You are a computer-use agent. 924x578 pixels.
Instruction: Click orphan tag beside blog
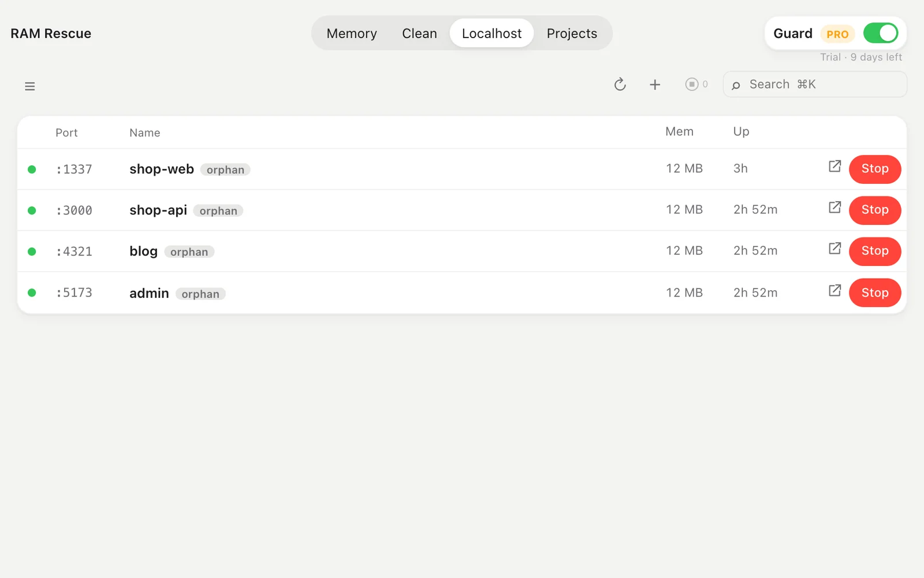(189, 252)
